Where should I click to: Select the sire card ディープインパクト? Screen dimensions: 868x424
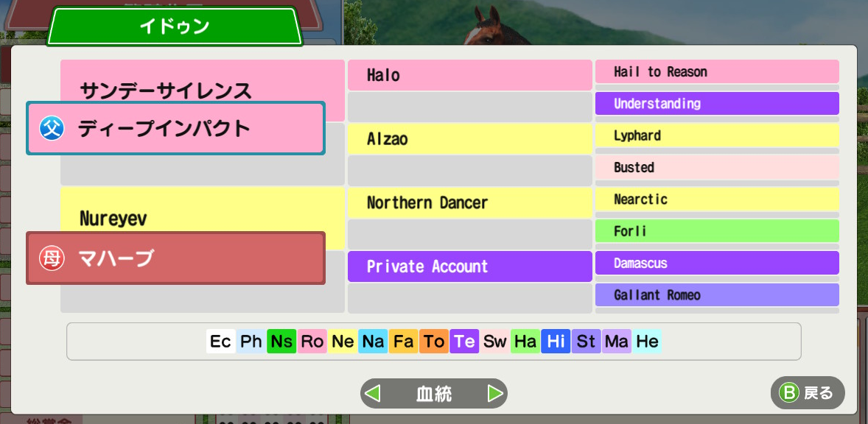[175, 128]
